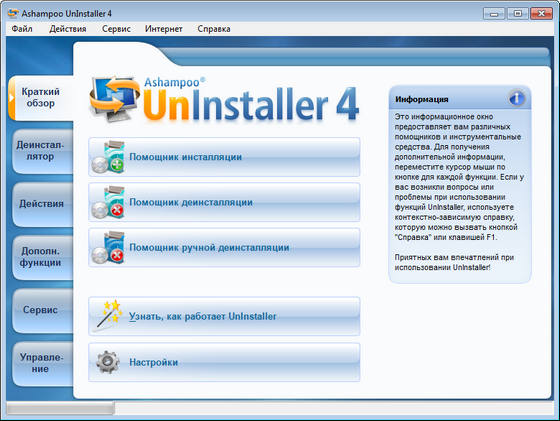The height and width of the screenshot is (421, 560).
Task: Minimize the Ashampoo UnInstaller window
Action: point(494,14)
